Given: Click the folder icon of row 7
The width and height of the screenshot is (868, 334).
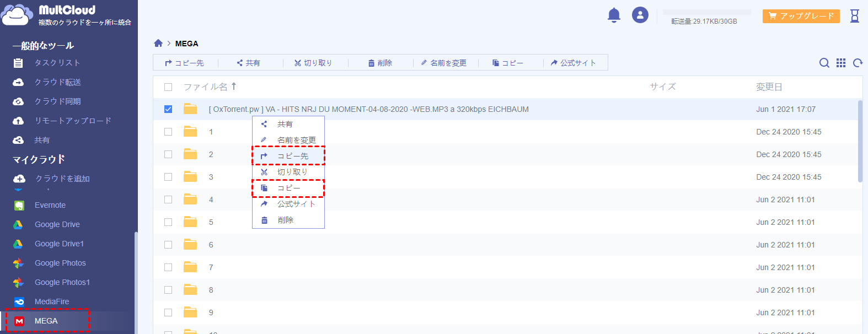Looking at the screenshot, I should pos(190,267).
